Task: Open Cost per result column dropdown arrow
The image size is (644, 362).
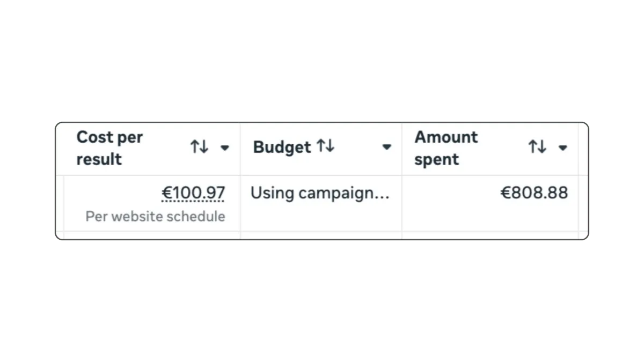Action: pos(225,147)
